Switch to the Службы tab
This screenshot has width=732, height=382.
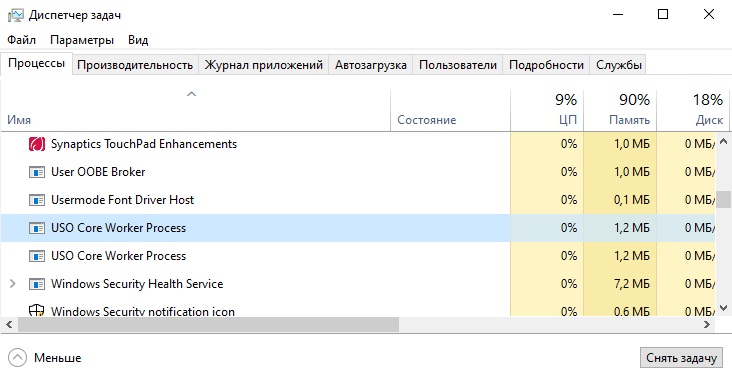tap(619, 65)
